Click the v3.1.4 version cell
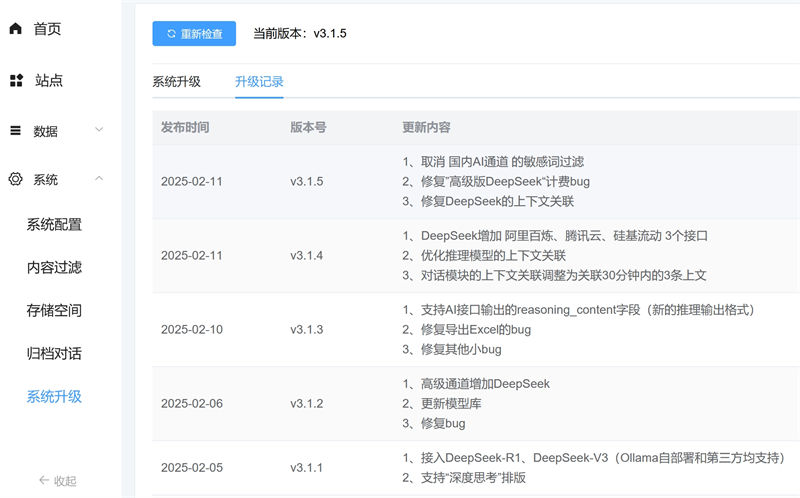800x498 pixels. 307,256
